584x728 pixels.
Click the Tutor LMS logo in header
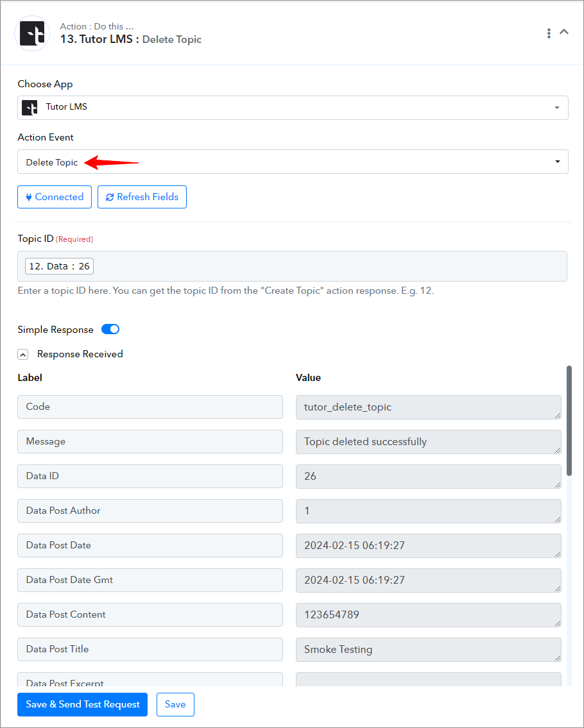32,33
